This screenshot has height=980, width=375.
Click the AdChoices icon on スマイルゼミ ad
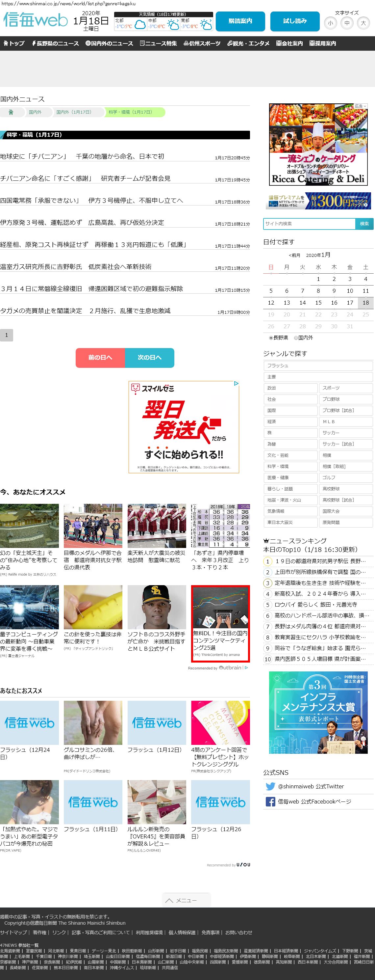pos(236,384)
